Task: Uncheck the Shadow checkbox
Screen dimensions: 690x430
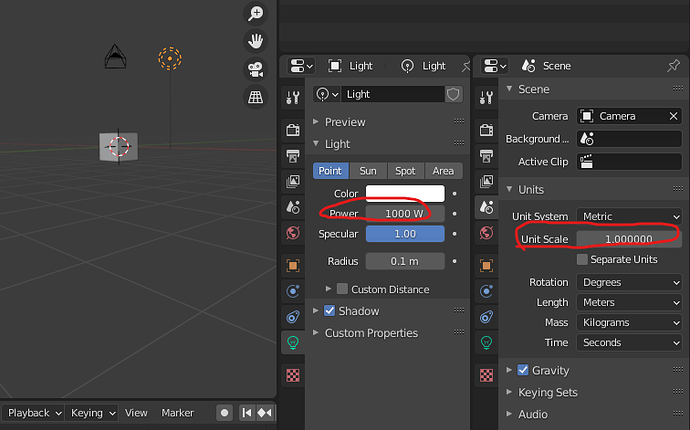Action: [x=330, y=311]
